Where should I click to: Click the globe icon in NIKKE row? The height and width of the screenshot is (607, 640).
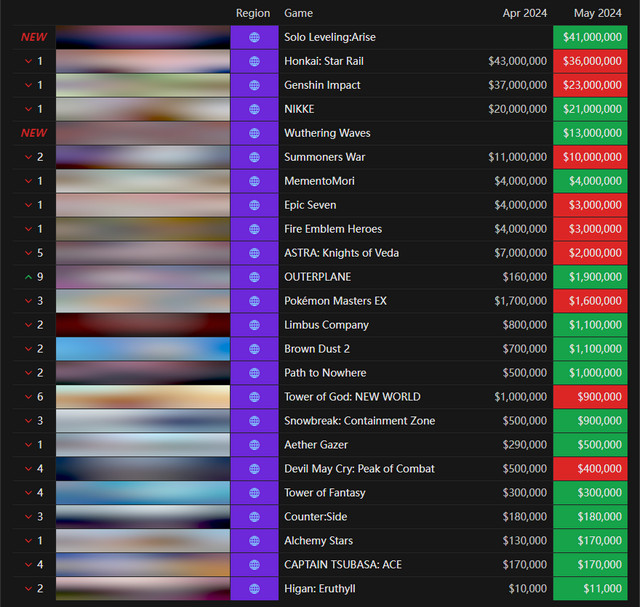coord(254,109)
